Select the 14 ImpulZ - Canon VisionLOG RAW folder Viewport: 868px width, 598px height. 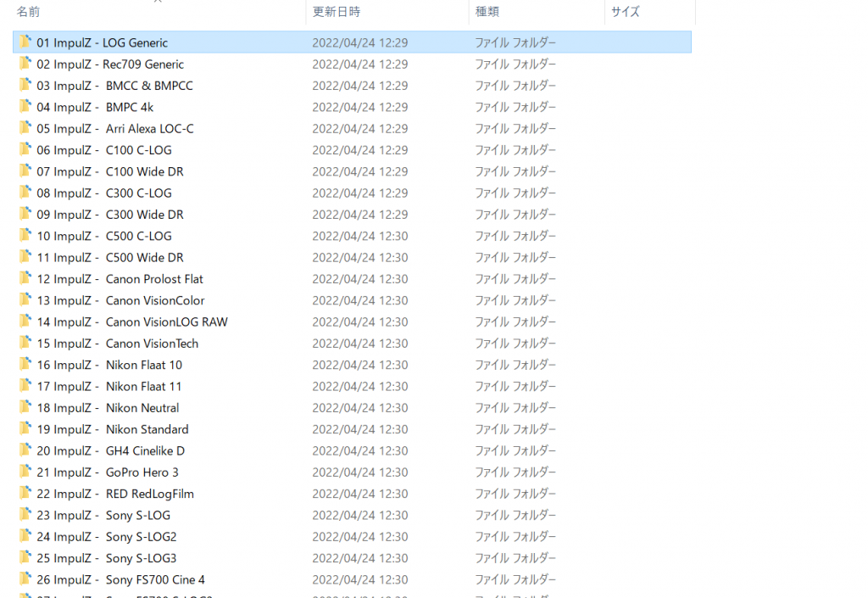131,322
